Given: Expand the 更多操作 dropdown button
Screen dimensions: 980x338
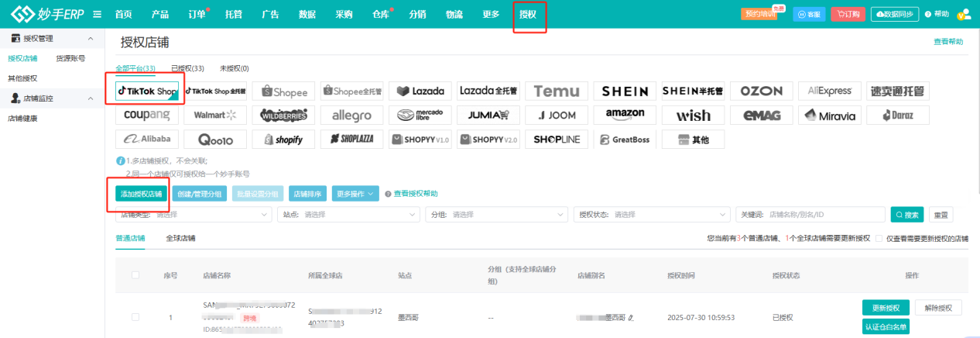Looking at the screenshot, I should [x=355, y=194].
